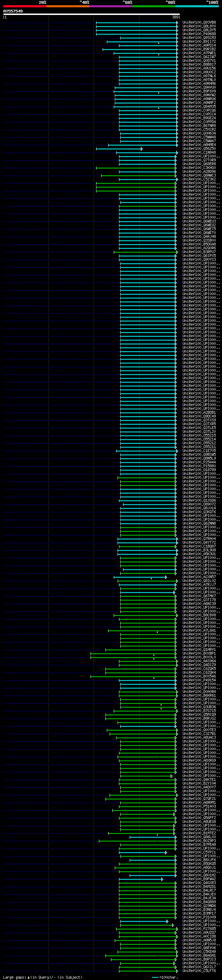The width and height of the screenshot is (222, 980).
Task: Click the short cyan bar for Q56Z50
Action: tap(119, 149)
